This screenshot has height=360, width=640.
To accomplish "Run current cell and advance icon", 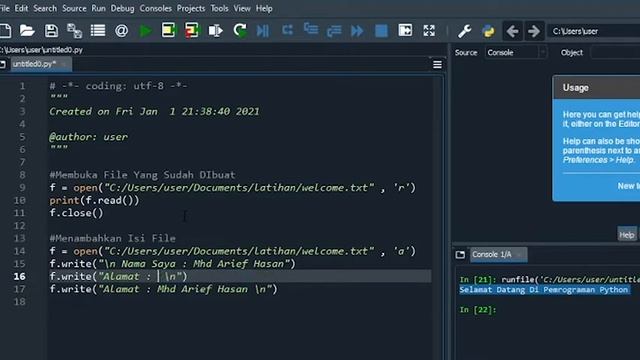I will 191,31.
